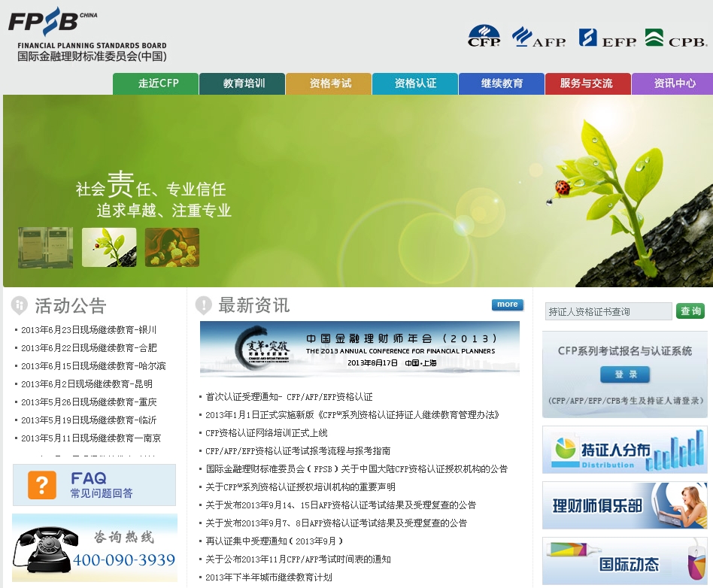
Task: Click the green 查询 search button
Action: (690, 311)
